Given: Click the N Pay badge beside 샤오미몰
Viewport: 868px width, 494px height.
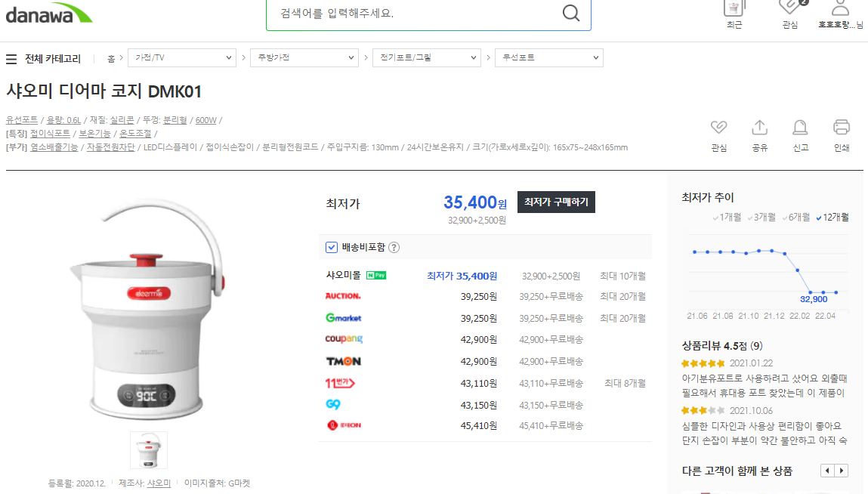Looking at the screenshot, I should coord(376,275).
